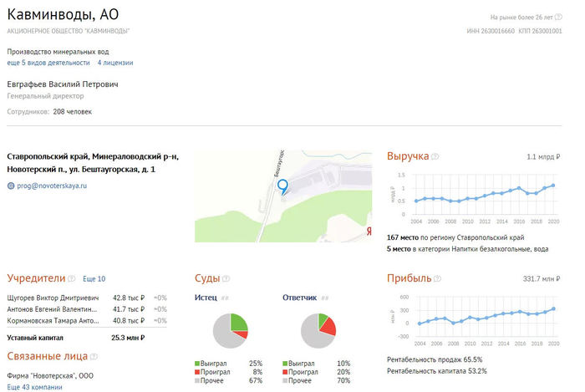The width and height of the screenshot is (585, 392).
Task: Click 'Уставный капитал' row label
Action: pyautogui.click(x=35, y=338)
